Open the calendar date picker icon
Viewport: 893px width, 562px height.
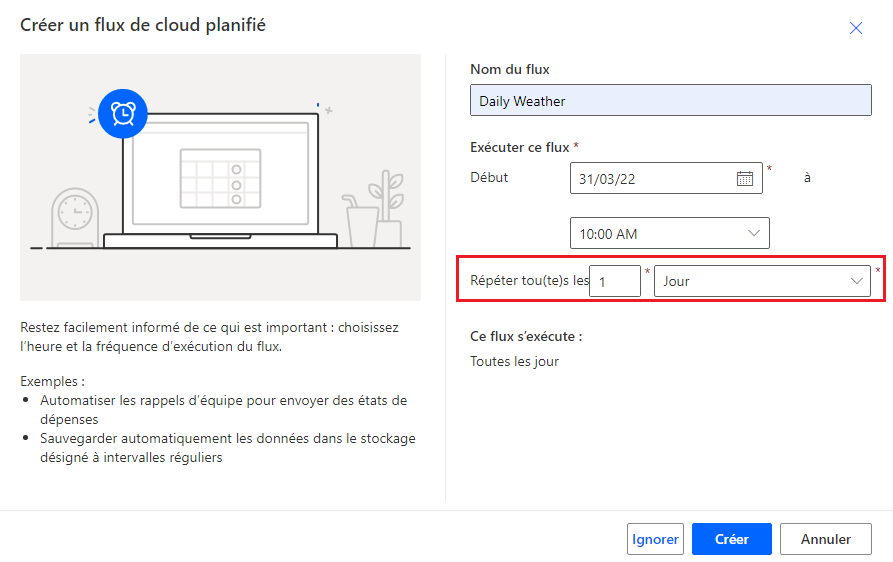coord(744,178)
